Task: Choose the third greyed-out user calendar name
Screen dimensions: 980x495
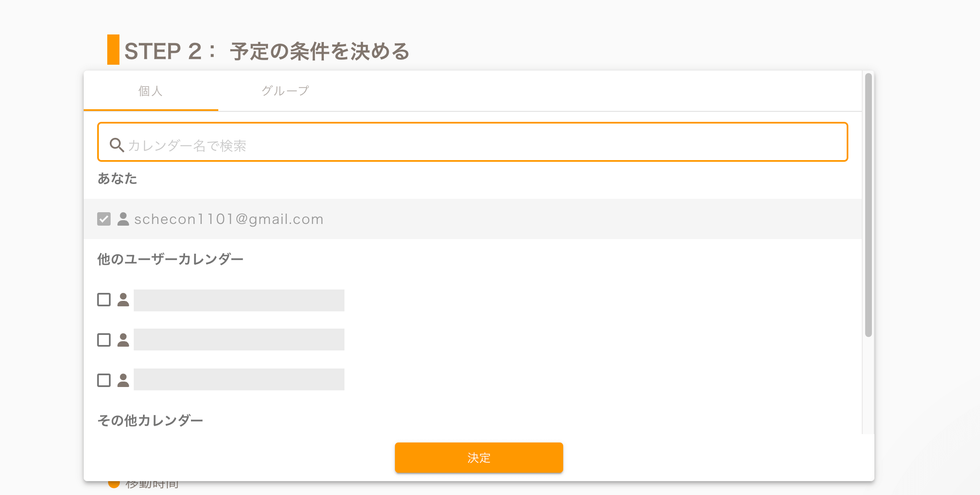Action: pyautogui.click(x=239, y=379)
